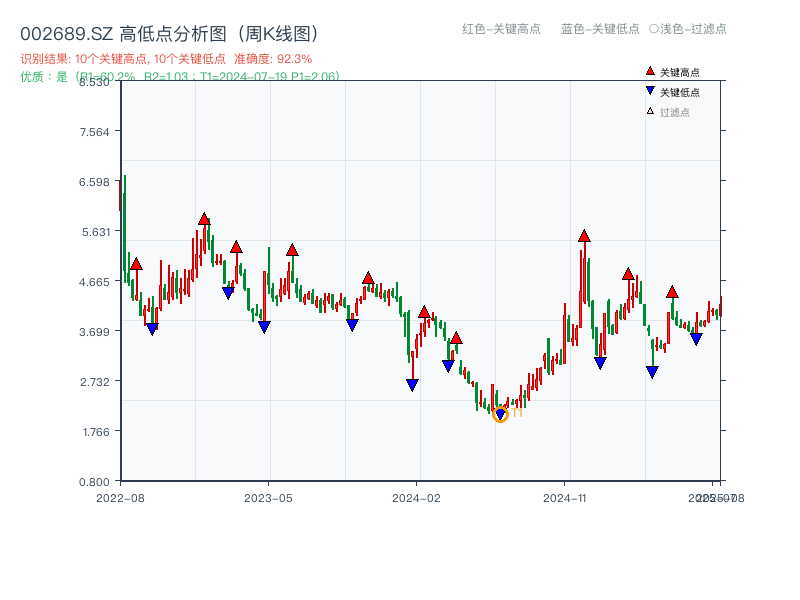Screen dimensions: 800x600
Task: Click the 2024-11 x-axis label
Action: click(565, 498)
